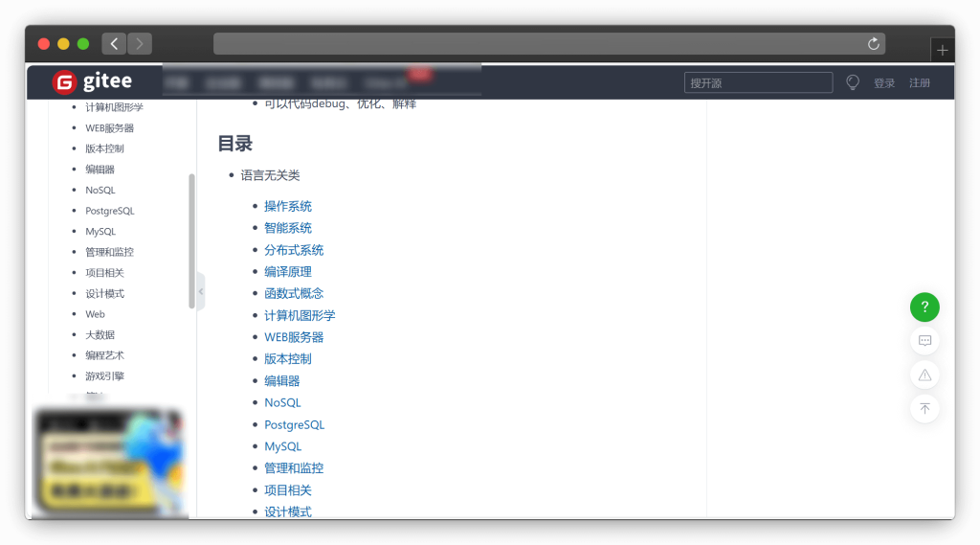
Task: Select 管理和监控 in the sidebar
Action: pos(109,252)
